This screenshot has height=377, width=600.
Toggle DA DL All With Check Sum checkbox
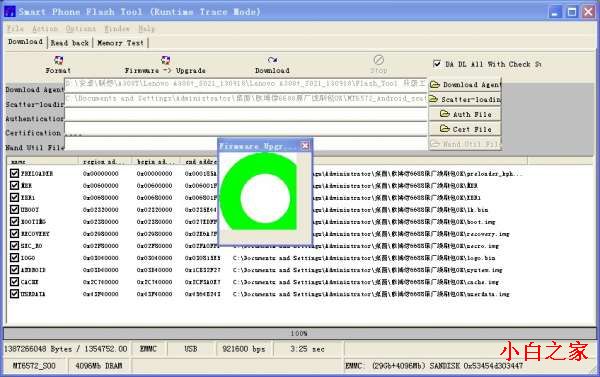tap(437, 64)
